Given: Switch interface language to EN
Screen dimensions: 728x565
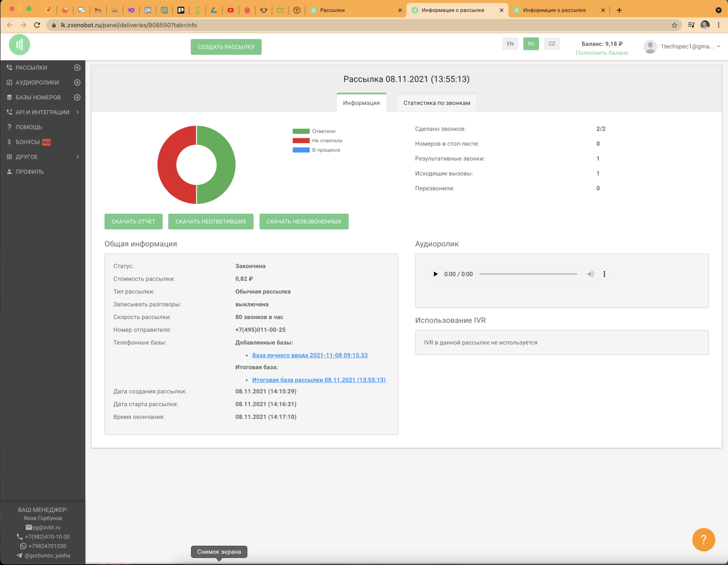Looking at the screenshot, I should pos(510,44).
